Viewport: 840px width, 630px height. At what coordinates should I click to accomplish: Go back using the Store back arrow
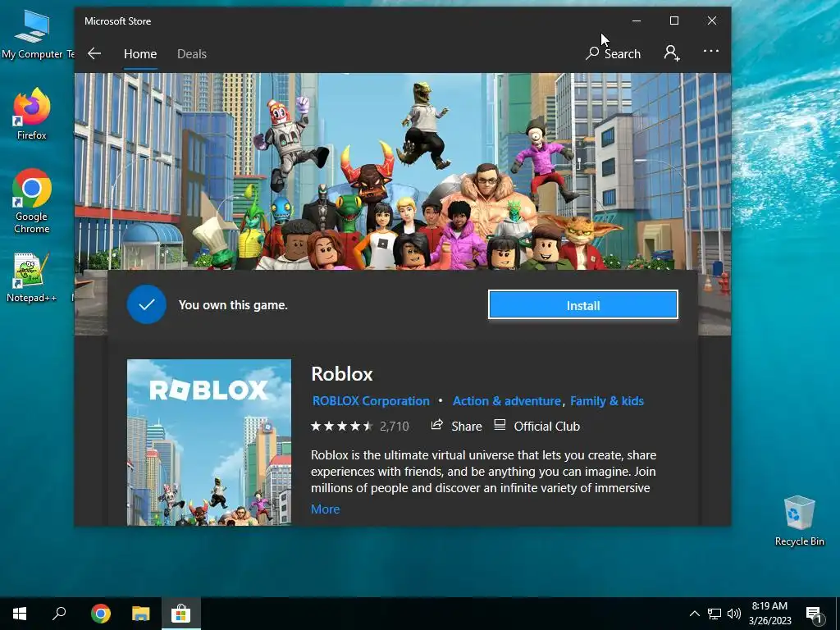[94, 53]
